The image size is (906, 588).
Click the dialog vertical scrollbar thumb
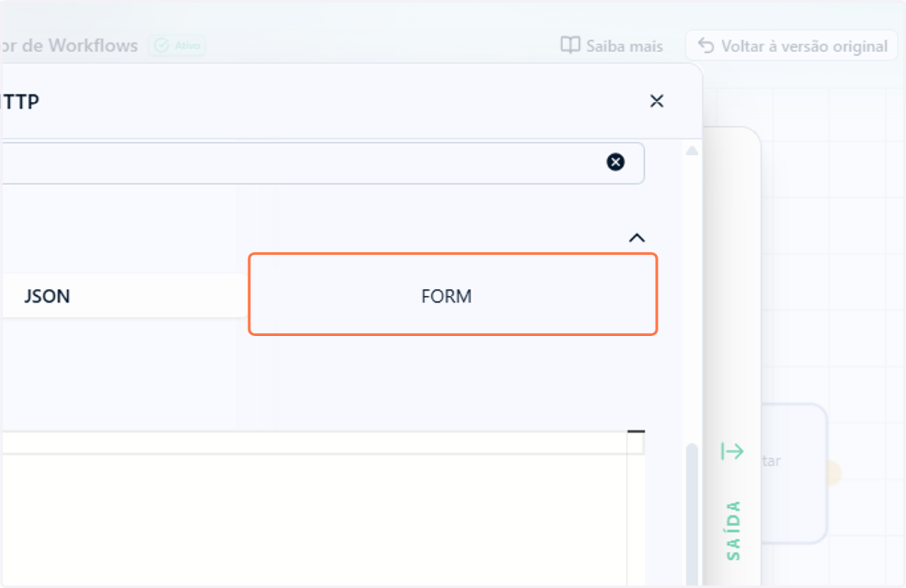click(692, 515)
